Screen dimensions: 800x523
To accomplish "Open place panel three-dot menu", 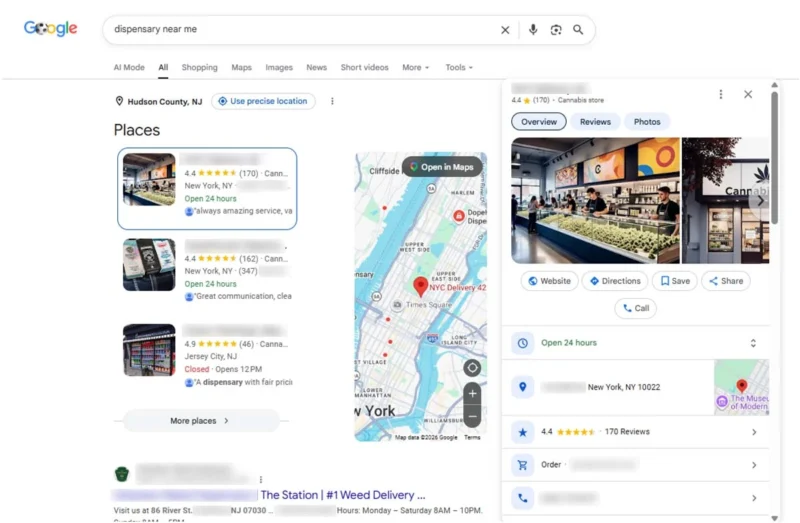I will pyautogui.click(x=720, y=94).
